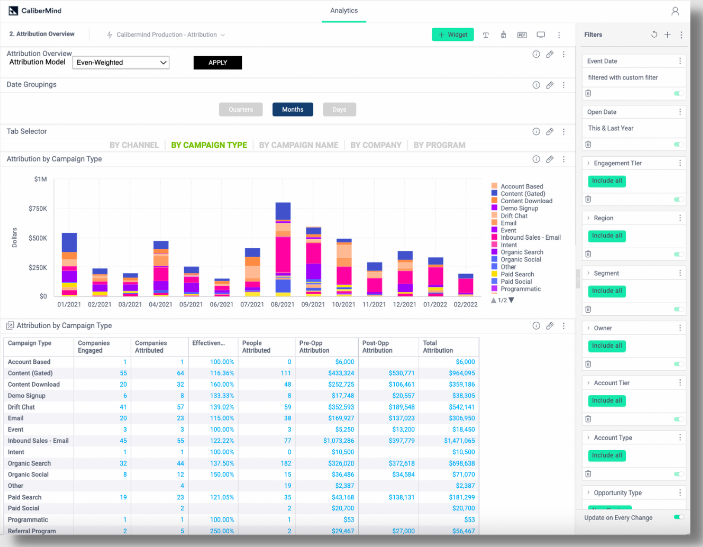Edit the Attribution Overview widget
Image resolution: width=703 pixels, height=547 pixels.
tap(550, 54)
